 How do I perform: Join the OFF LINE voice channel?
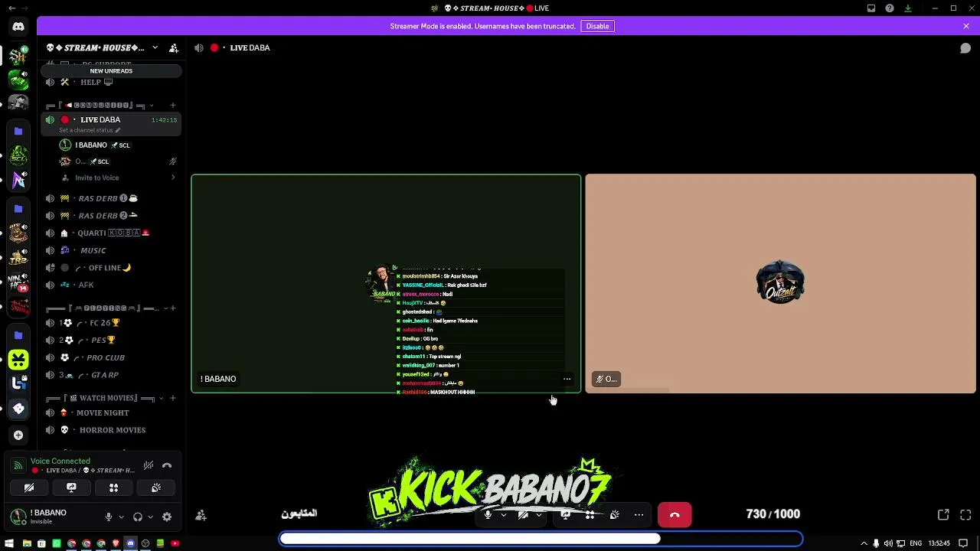click(111, 268)
